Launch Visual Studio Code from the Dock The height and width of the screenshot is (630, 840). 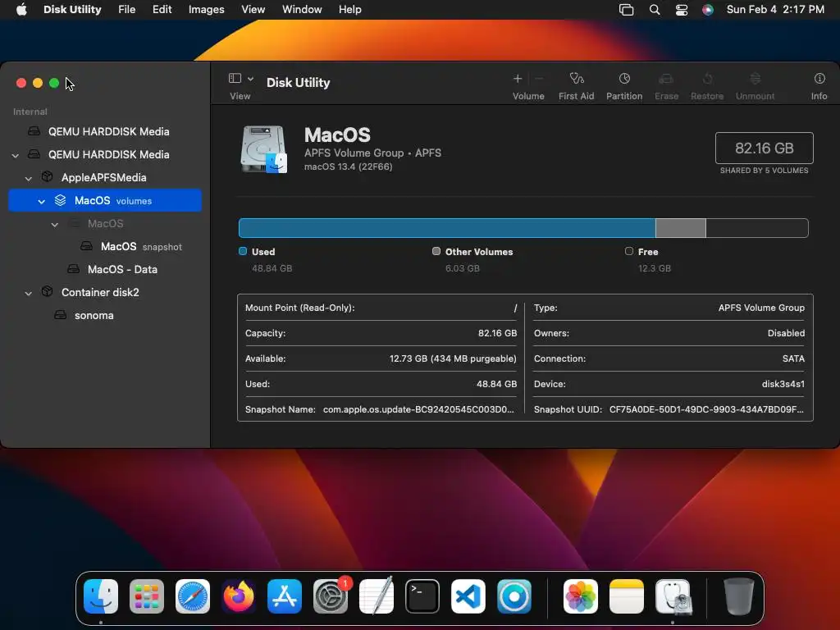coord(468,596)
